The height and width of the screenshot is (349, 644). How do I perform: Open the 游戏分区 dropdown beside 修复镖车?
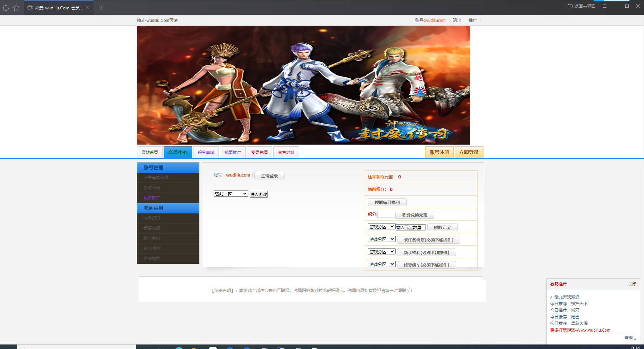(381, 264)
